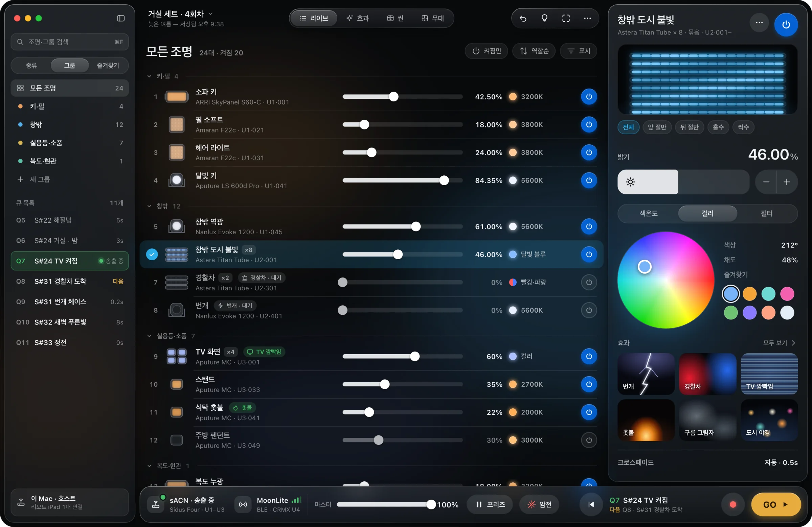The height and width of the screenshot is (527, 812).
Task: Go to previous cue button
Action: [591, 504]
